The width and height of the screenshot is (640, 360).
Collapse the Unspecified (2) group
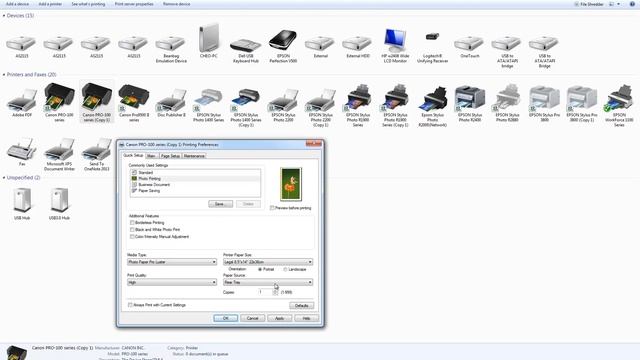4,178
